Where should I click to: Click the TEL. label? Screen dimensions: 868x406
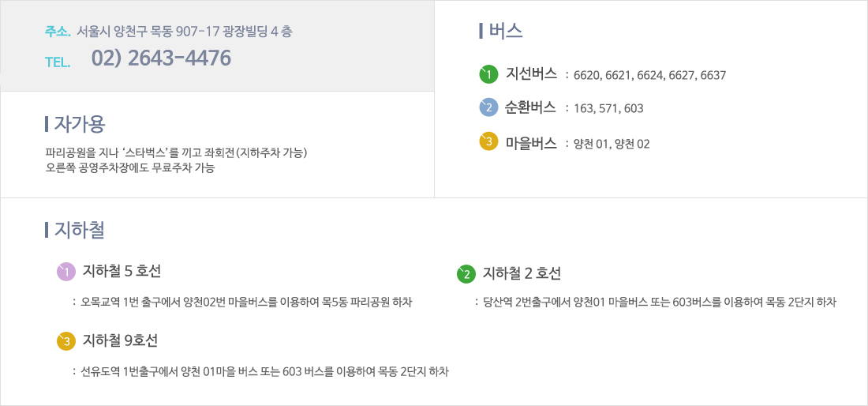58,62
